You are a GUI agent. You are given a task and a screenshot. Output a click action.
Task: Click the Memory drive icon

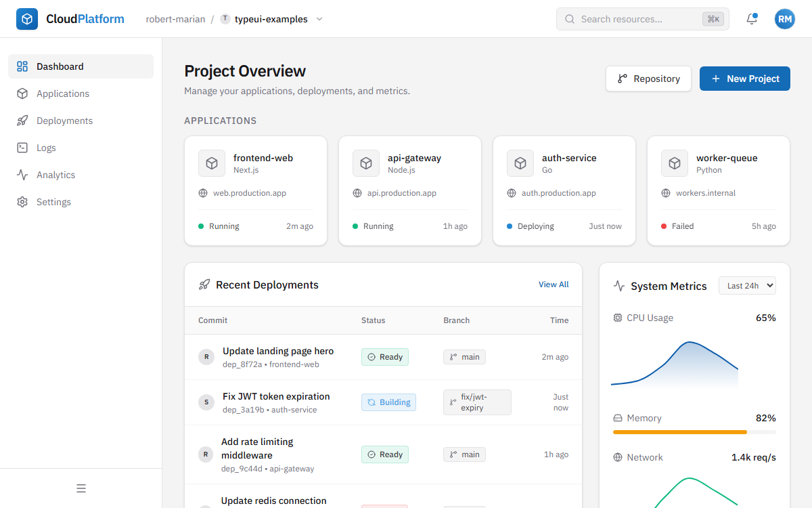click(617, 418)
